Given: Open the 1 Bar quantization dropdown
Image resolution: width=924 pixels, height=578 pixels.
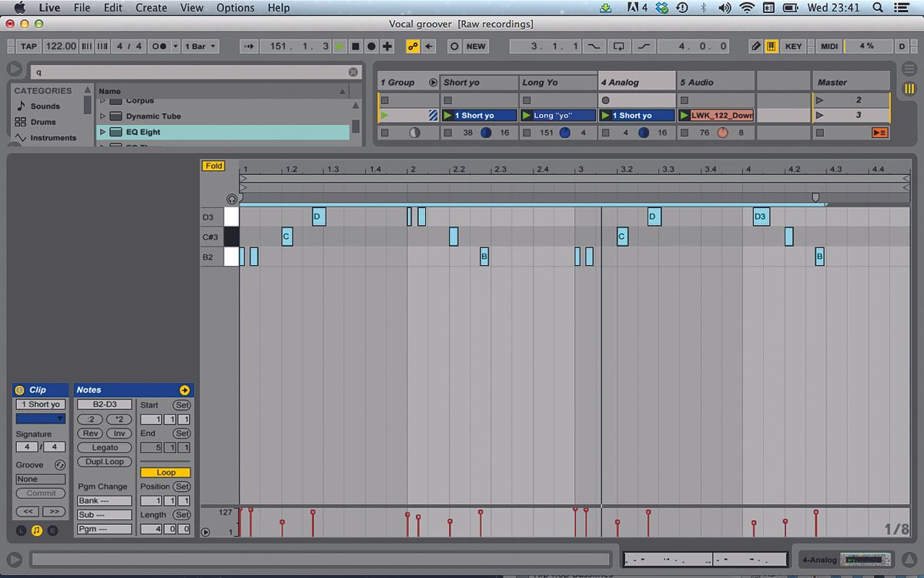Looking at the screenshot, I should [199, 46].
